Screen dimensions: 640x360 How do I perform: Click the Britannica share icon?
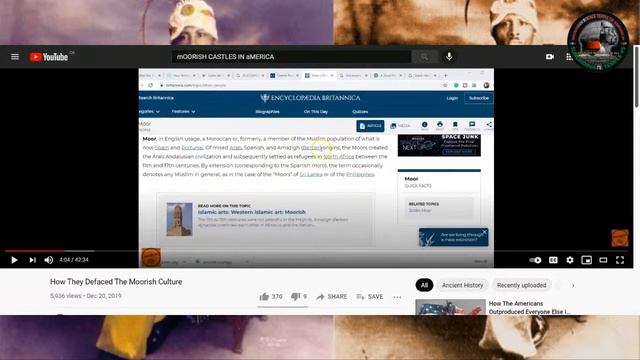pyautogui.click(x=489, y=126)
